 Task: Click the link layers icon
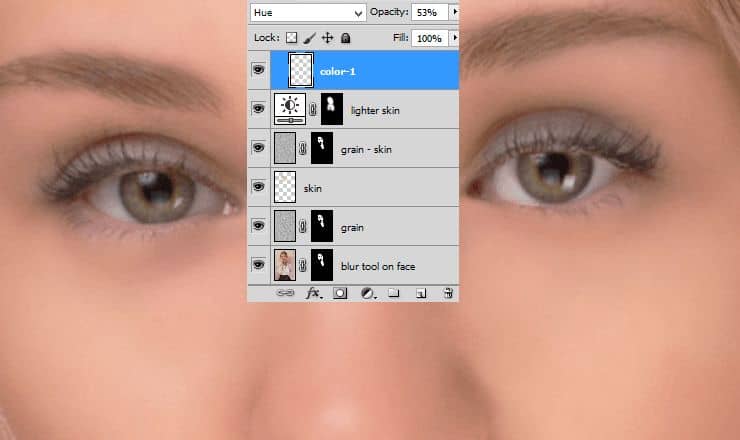tap(285, 293)
